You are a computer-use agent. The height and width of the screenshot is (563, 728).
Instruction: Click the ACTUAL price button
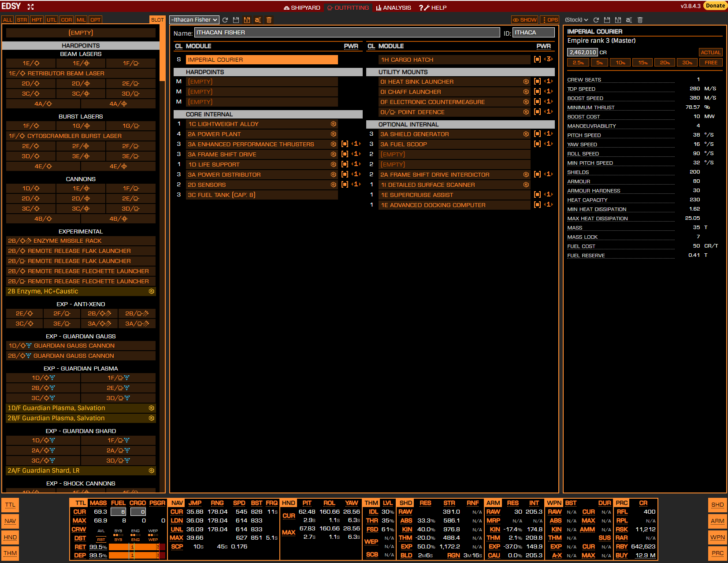click(x=711, y=52)
